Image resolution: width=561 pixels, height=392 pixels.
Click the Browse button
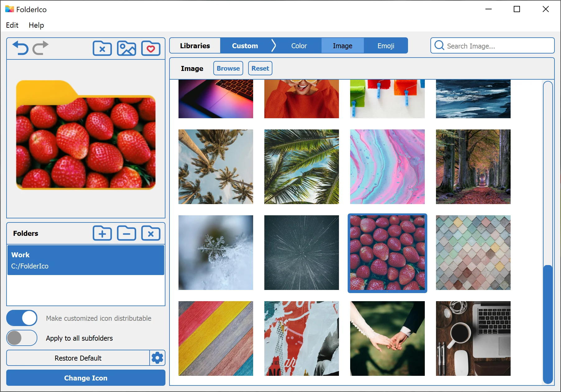(228, 68)
